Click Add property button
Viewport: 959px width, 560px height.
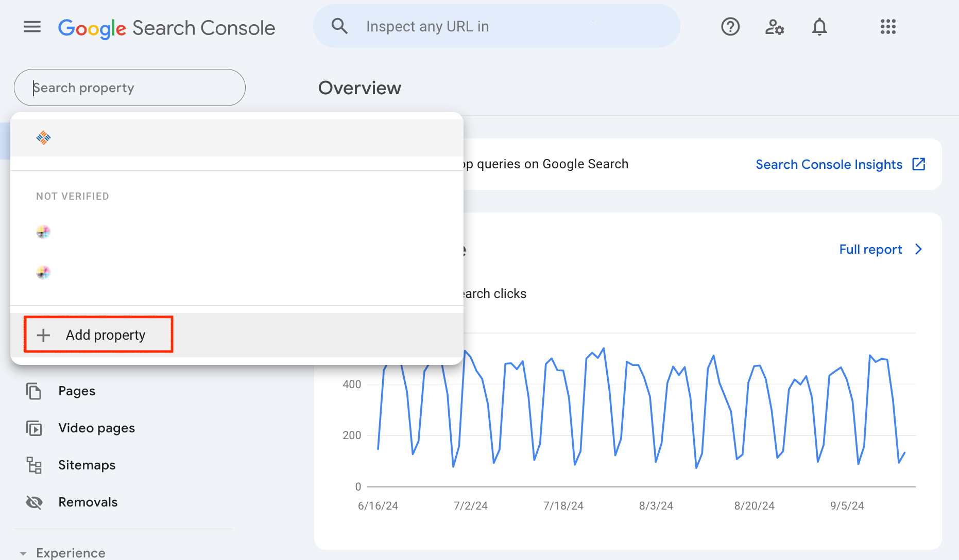point(98,335)
